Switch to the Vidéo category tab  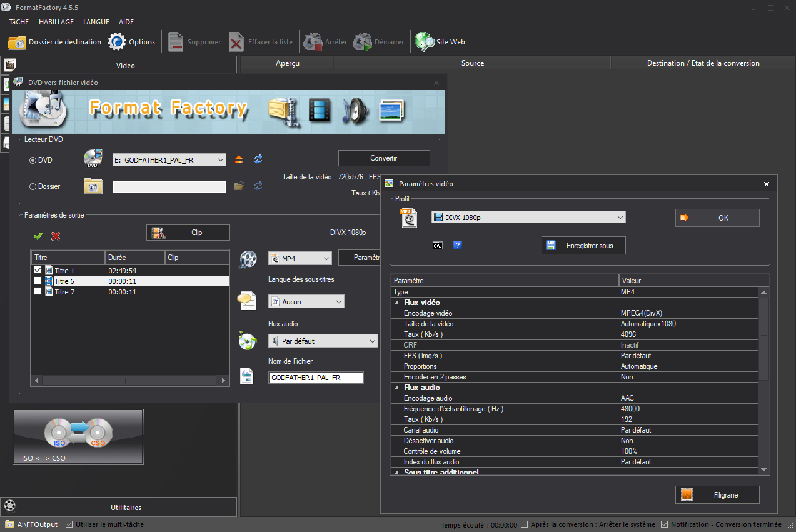[119, 65]
